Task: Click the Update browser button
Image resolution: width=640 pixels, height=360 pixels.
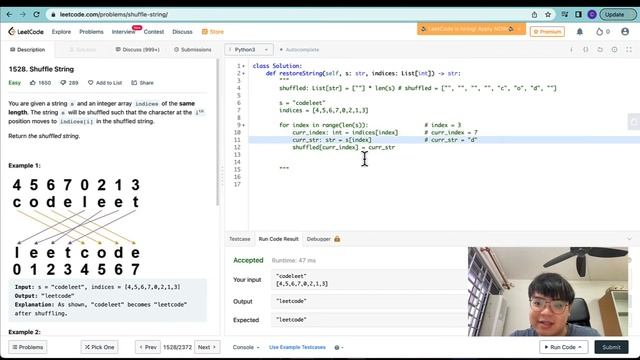Action: (618, 14)
